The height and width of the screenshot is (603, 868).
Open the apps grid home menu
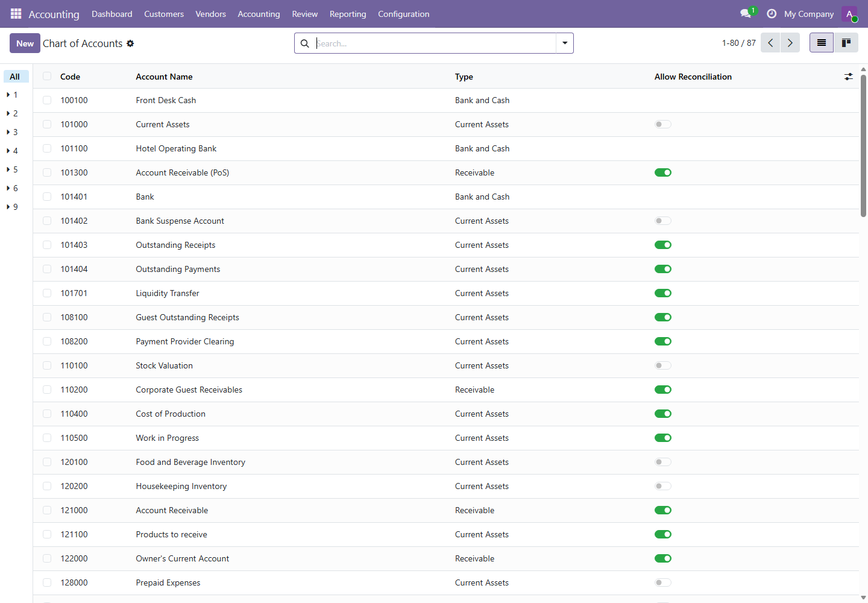16,13
